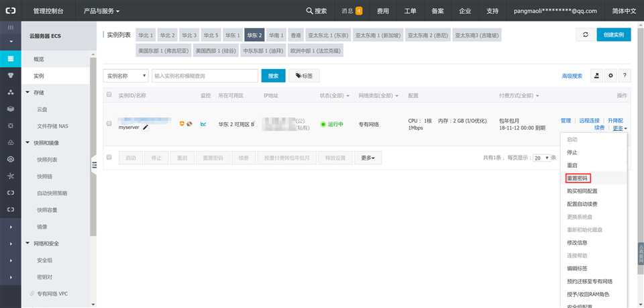Click the orange message count badge
The width and height of the screenshot is (644, 308).
coord(359,11)
